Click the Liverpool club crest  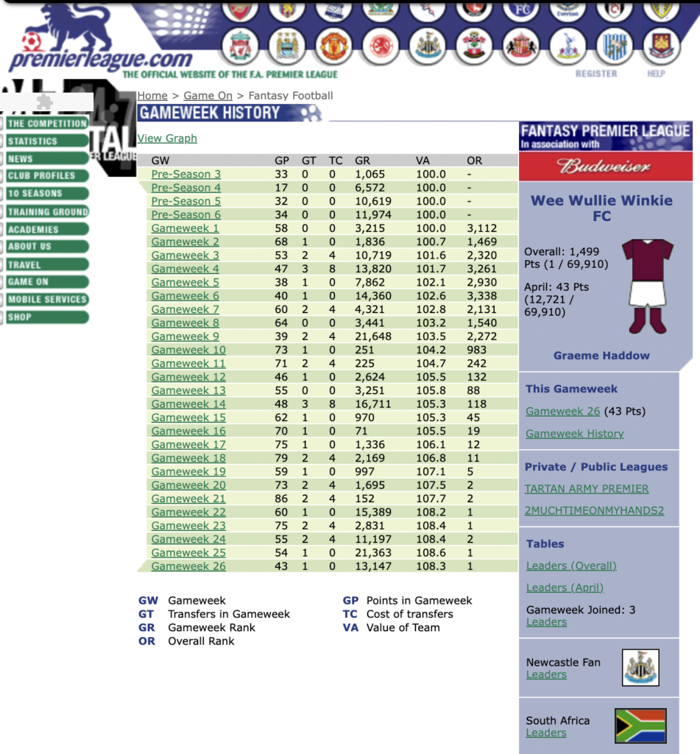coord(241,46)
